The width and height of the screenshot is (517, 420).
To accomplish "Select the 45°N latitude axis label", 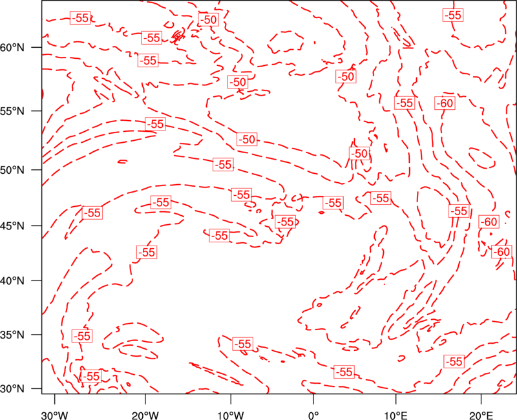I will 12,226.
